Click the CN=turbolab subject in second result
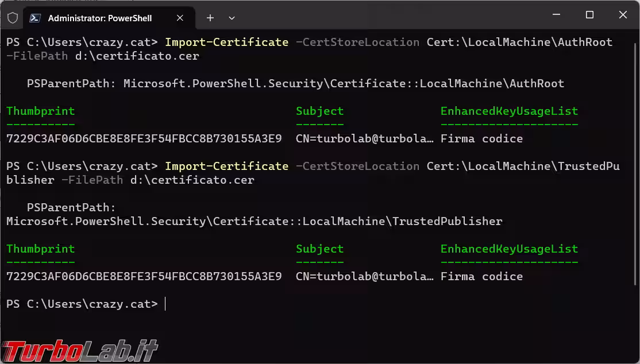 [364, 276]
